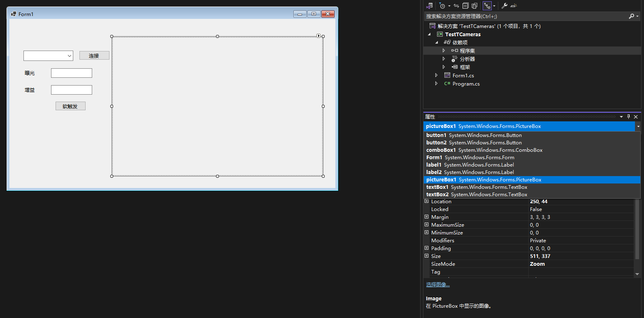Click the Solution Explorer search field
The width and height of the screenshot is (644, 318).
click(x=527, y=16)
